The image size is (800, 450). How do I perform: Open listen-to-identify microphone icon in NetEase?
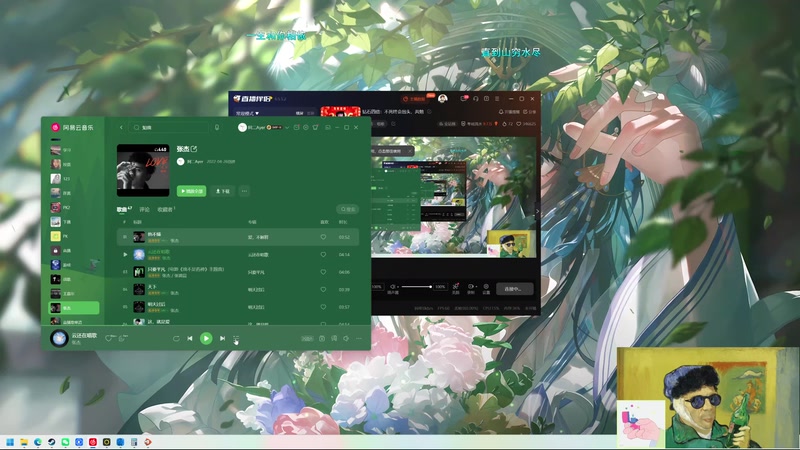(217, 128)
